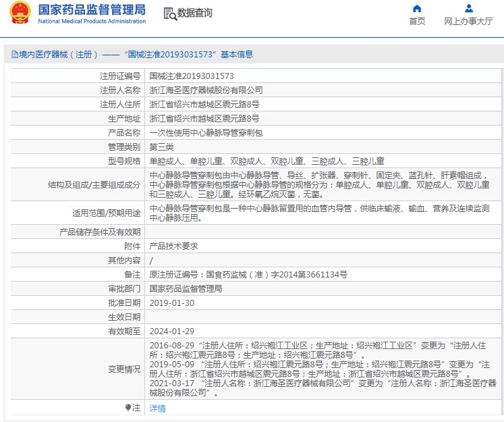The image size is (504, 422).
Task: Click the 第三类 category value
Action: tap(162, 147)
